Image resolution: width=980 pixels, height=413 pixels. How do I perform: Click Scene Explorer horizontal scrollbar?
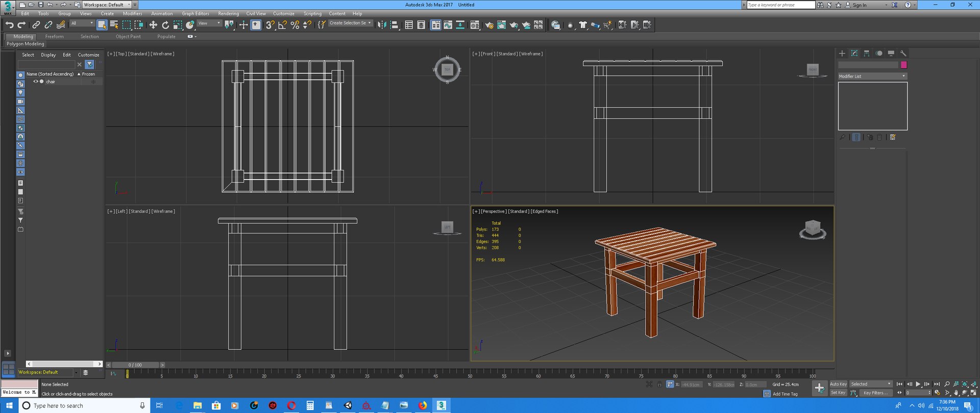pyautogui.click(x=64, y=364)
